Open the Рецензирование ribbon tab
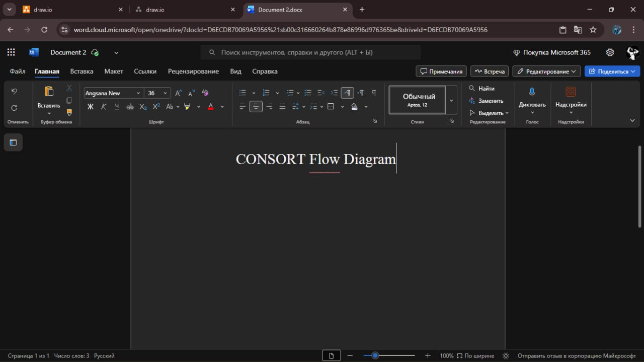Screen dimensions: 644x362 tap(193, 71)
